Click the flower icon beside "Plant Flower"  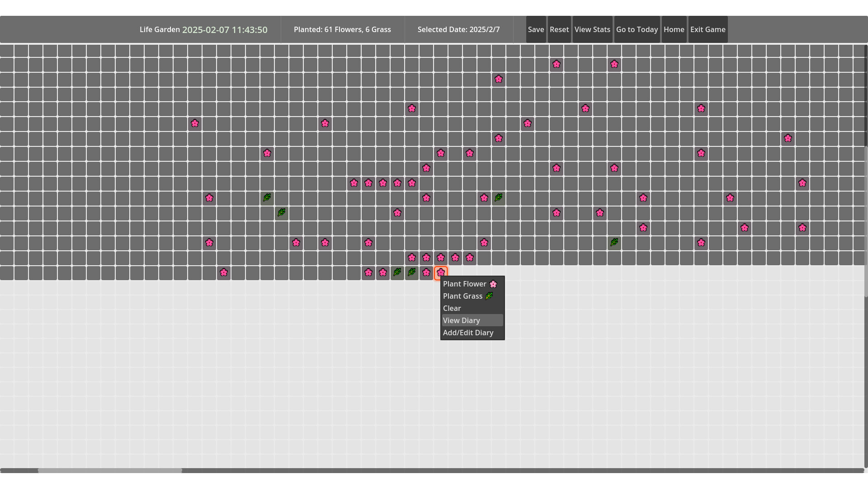pos(493,284)
